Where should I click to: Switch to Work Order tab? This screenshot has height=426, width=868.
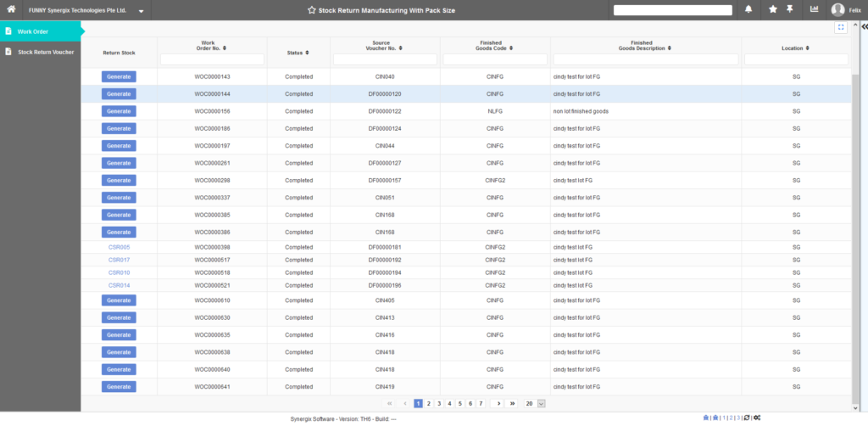point(41,31)
